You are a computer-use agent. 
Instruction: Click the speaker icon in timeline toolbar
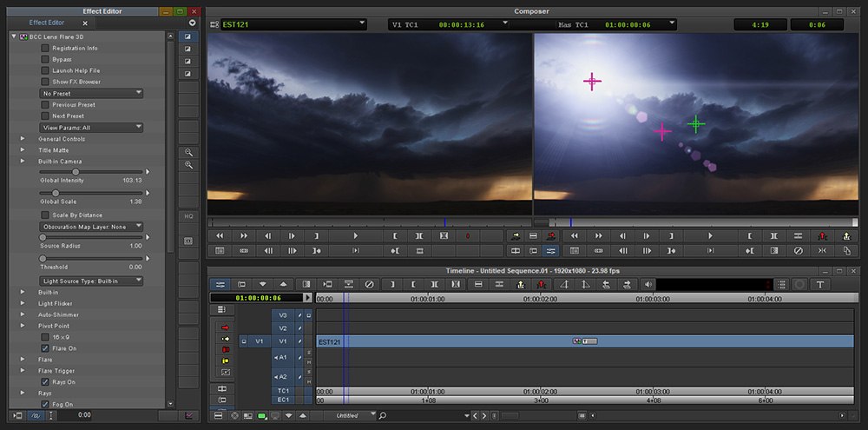[648, 284]
